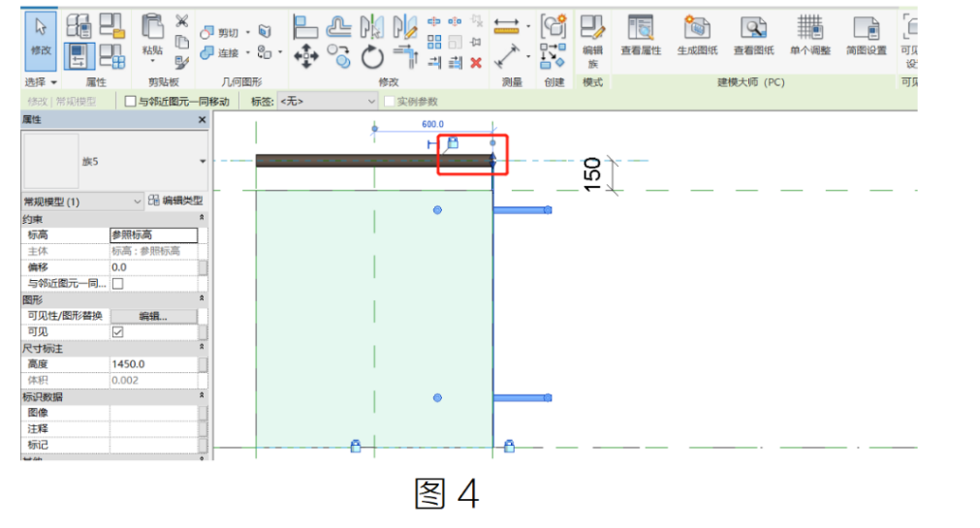This screenshot has height=528, width=980.
Task: Click the Create Similar icon
Action: coord(553,55)
